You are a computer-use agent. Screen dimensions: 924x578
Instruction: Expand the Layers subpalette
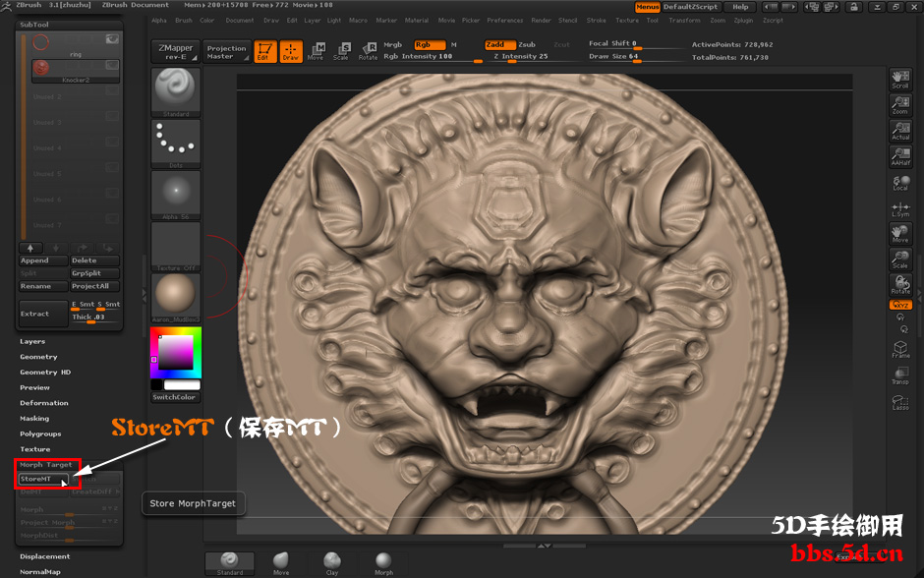(x=32, y=342)
